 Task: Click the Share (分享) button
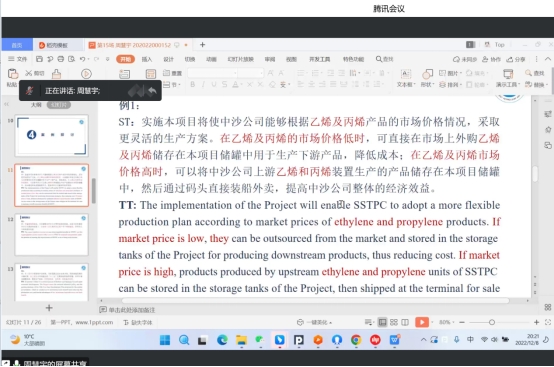[516, 59]
